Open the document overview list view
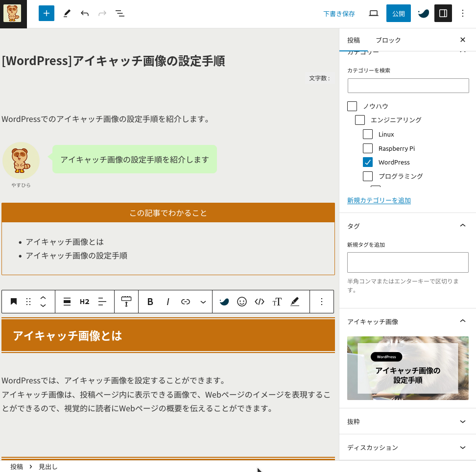476x472 pixels. (x=120, y=13)
